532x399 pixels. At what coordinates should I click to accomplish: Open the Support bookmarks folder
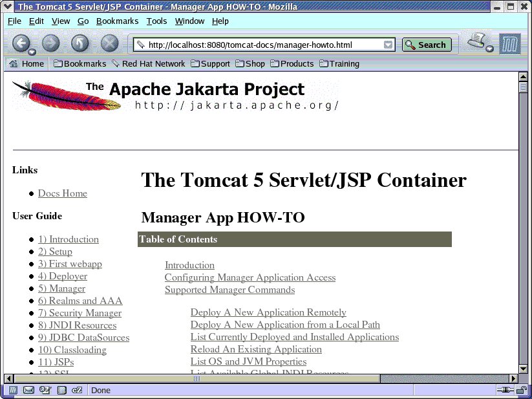click(x=210, y=64)
